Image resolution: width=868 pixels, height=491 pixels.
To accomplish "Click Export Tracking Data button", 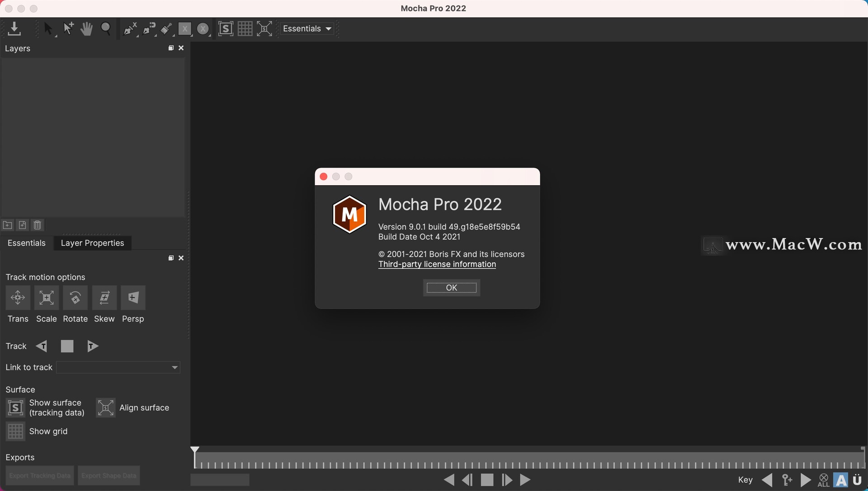I will click(40, 476).
